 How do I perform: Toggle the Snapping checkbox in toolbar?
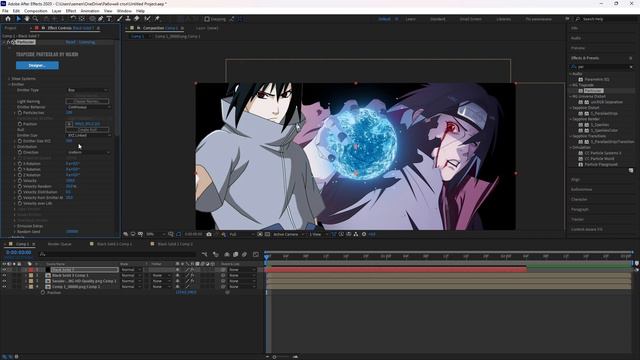pyautogui.click(x=207, y=19)
